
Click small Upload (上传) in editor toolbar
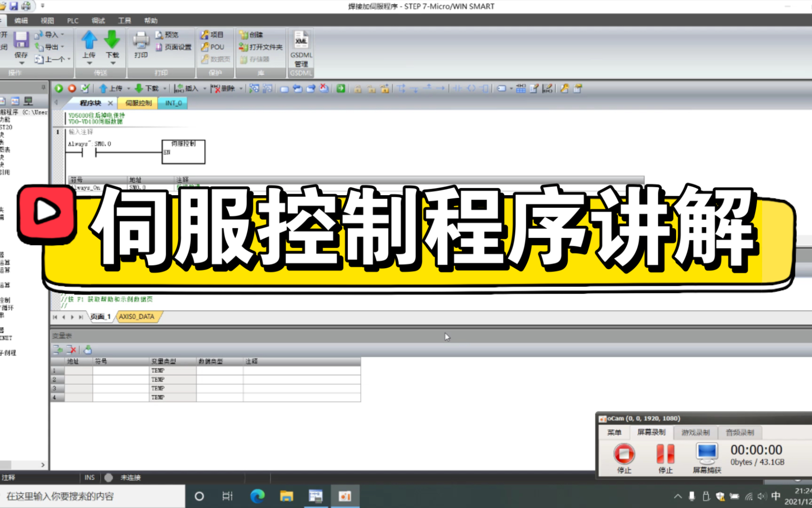pos(111,88)
